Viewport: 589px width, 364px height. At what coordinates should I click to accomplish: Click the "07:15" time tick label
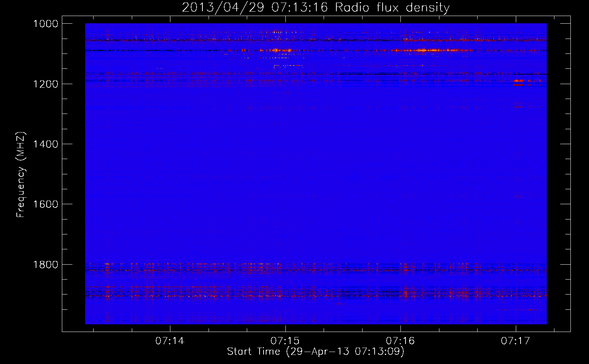pos(285,341)
